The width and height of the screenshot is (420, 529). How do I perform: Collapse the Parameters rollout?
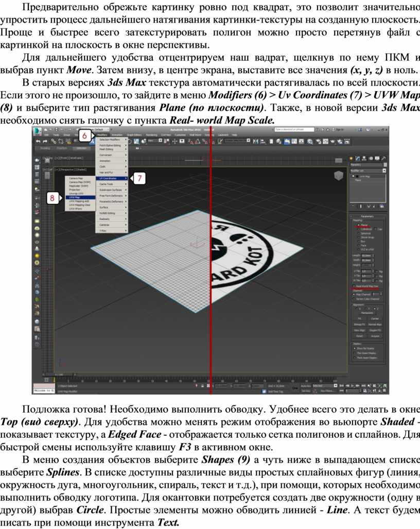click(x=367, y=216)
